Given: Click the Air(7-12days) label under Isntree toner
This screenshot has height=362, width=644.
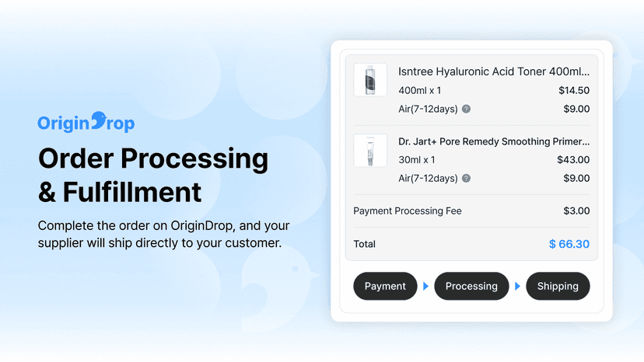Looking at the screenshot, I should (428, 109).
